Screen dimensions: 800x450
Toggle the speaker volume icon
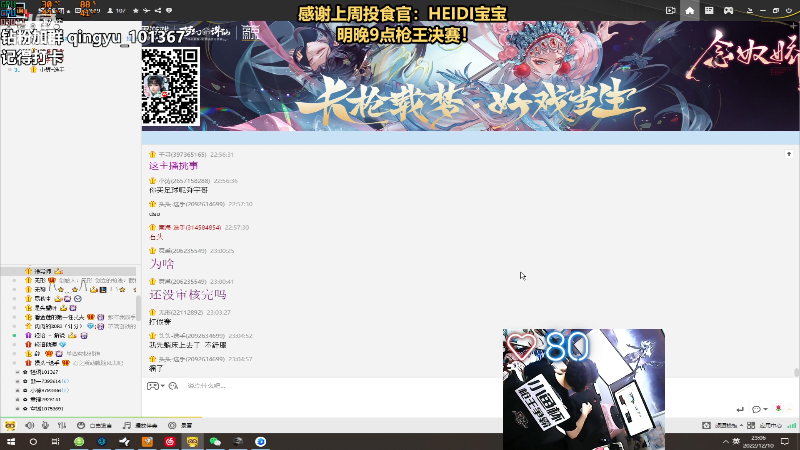tap(30, 426)
